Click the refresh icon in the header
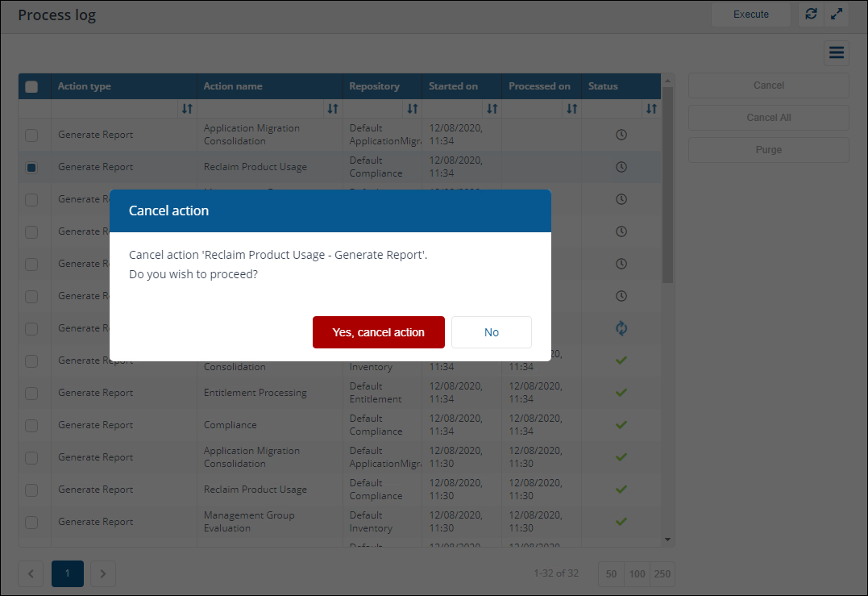Image resolution: width=868 pixels, height=596 pixels. [811, 15]
